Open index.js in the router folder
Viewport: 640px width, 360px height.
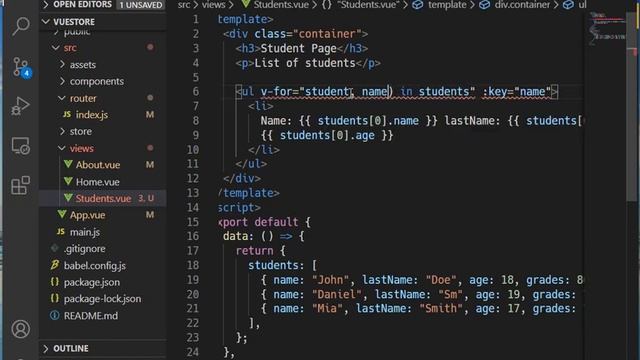pyautogui.click(x=92, y=115)
